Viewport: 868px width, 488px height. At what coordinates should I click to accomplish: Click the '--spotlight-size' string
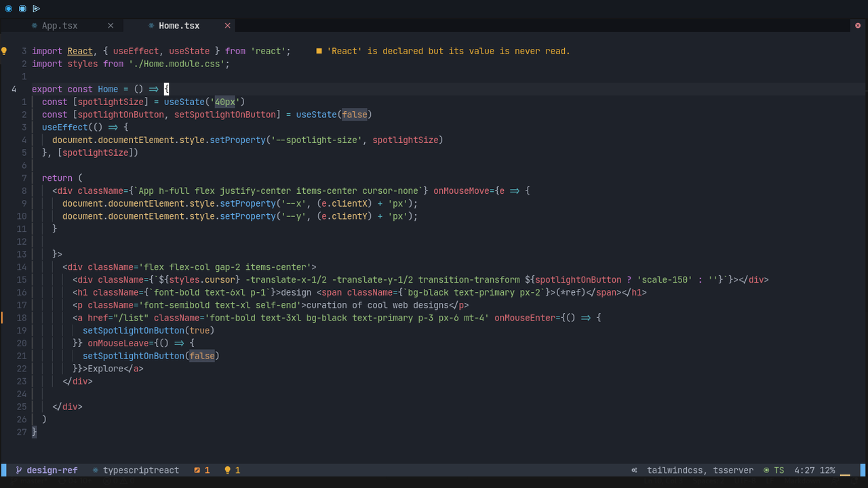(x=317, y=140)
